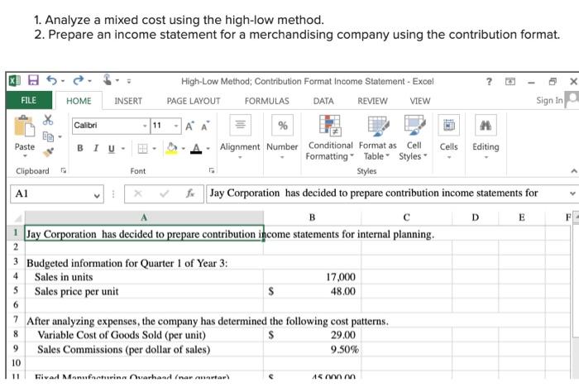Click the Name Box showing A1
The height and width of the screenshot is (392, 579).
[57, 194]
